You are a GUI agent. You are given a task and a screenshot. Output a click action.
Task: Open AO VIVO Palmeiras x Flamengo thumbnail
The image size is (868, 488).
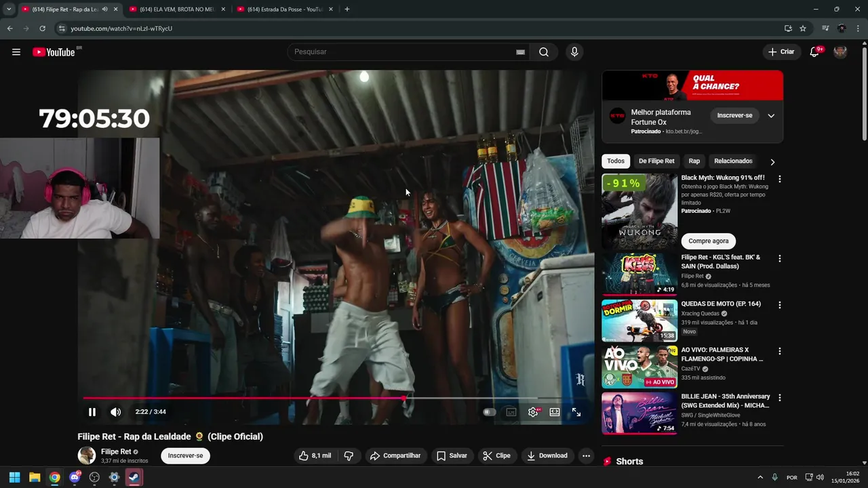pos(639,367)
